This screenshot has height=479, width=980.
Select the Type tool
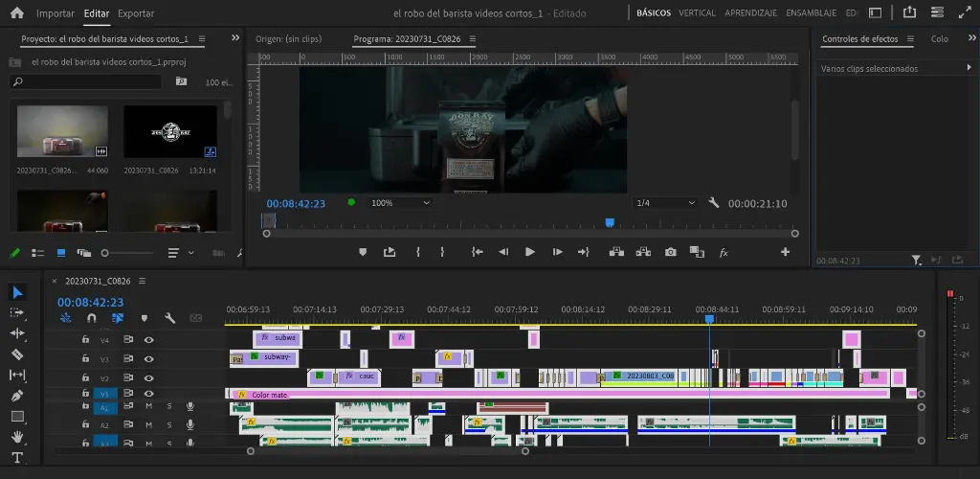pos(17,457)
